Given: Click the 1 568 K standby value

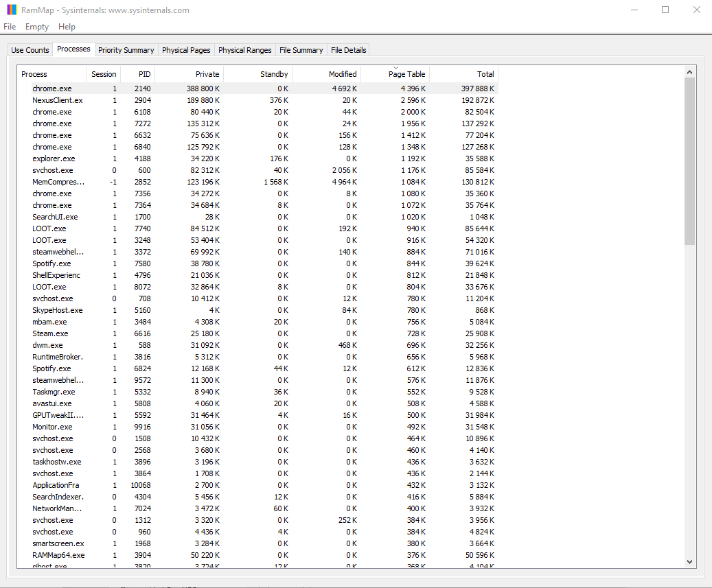Looking at the screenshot, I should (x=276, y=182).
